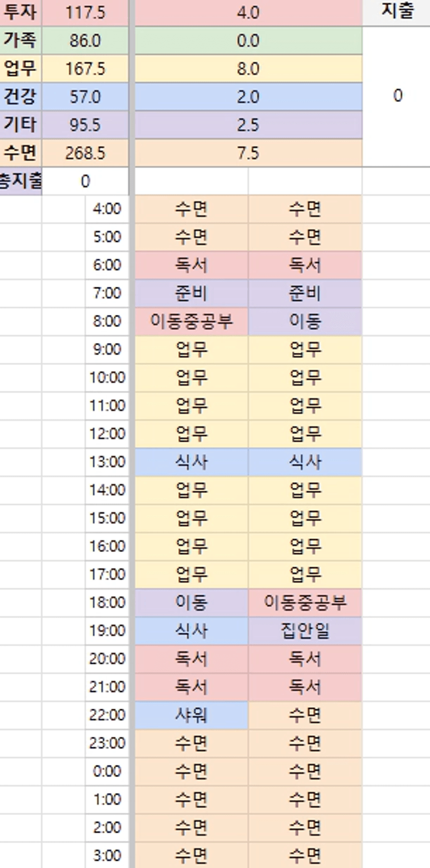Select the 가족 category label cell

20,41
